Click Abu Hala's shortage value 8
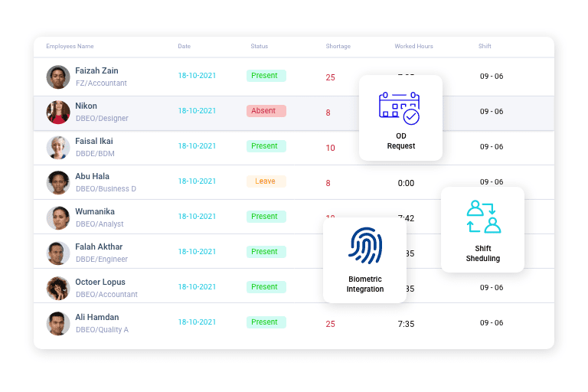The width and height of the screenshot is (588, 392). point(328,184)
